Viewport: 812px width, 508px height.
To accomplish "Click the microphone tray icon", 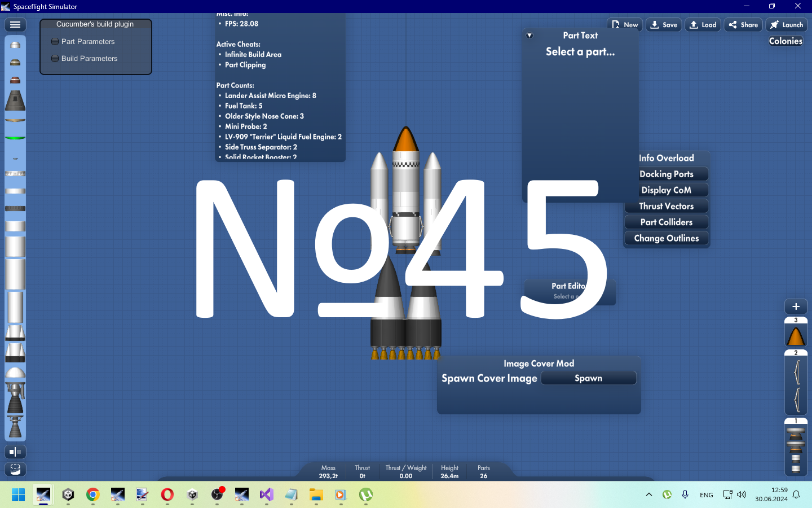I will (x=685, y=494).
